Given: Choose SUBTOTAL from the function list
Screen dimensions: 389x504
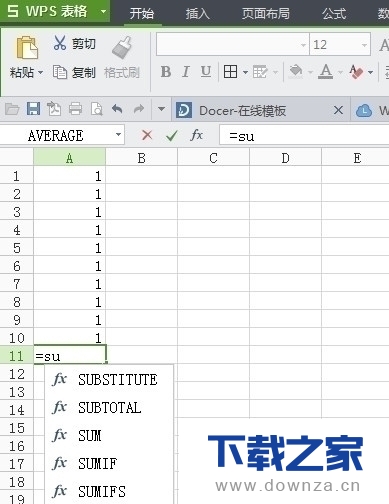Looking at the screenshot, I should click(109, 407).
